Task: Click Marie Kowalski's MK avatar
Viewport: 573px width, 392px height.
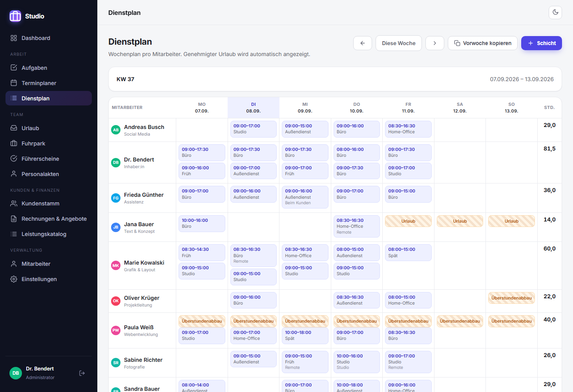Action: coord(116,266)
